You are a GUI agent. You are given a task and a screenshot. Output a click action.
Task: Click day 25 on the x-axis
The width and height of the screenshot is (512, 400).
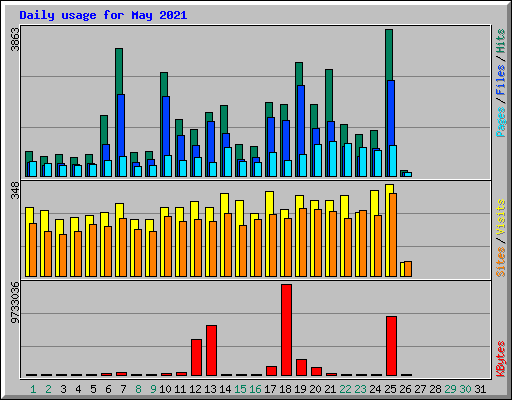pos(390,389)
